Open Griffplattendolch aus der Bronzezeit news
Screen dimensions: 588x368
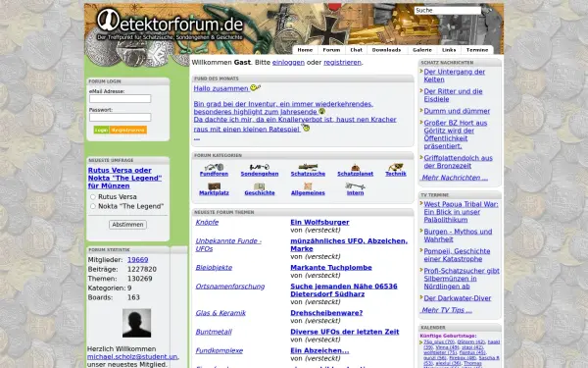click(458, 162)
